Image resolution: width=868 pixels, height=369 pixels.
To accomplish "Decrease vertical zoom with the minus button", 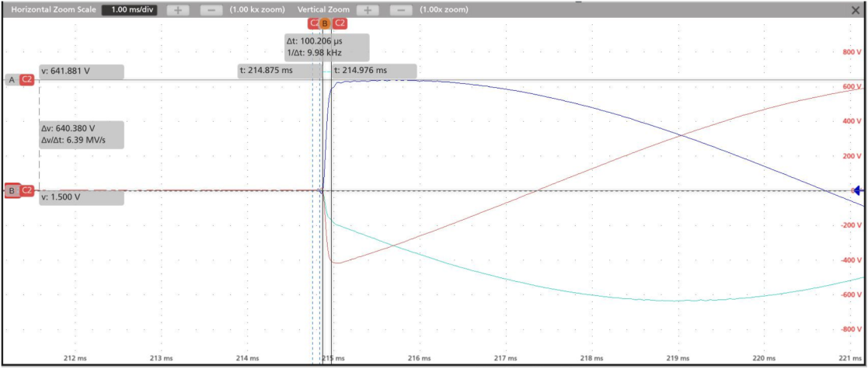I will click(401, 9).
